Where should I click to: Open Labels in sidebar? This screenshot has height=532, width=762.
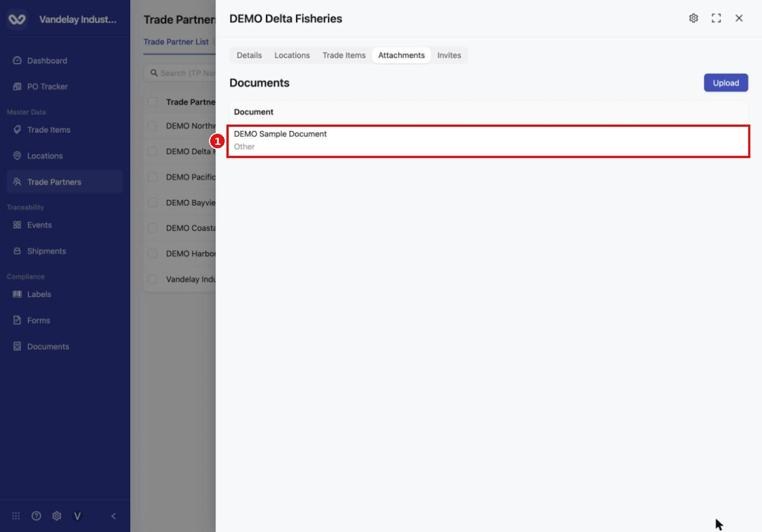(65, 294)
